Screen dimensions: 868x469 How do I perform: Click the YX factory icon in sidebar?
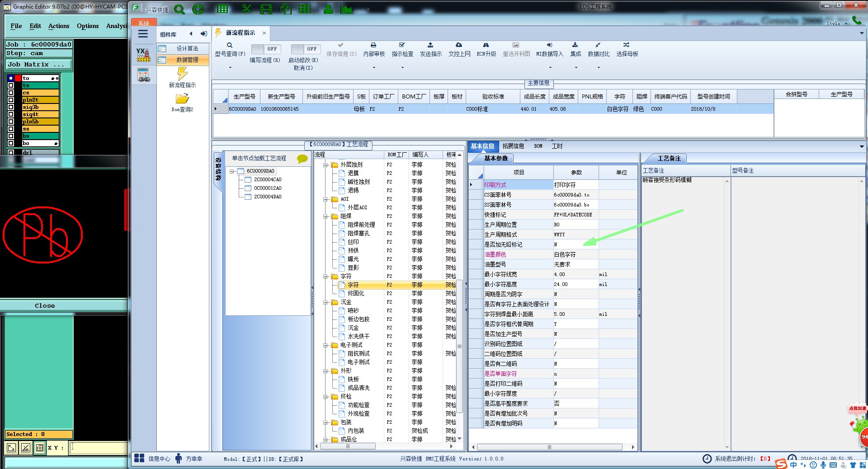coord(143,55)
